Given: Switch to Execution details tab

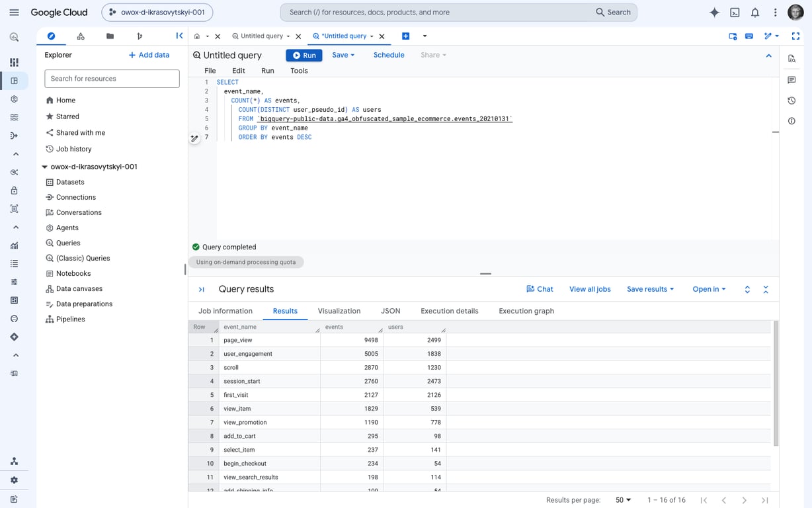Looking at the screenshot, I should point(450,311).
